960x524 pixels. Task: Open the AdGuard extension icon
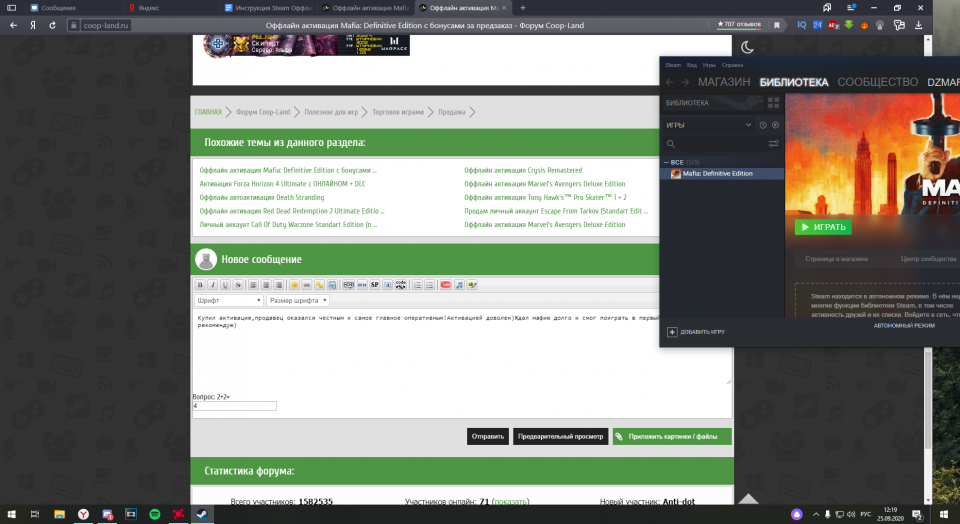tap(833, 25)
